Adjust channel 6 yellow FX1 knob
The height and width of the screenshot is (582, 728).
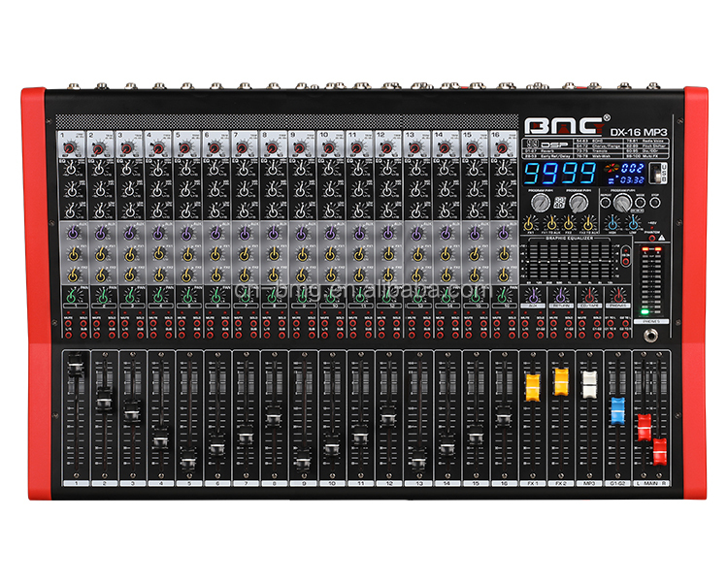coord(215,254)
